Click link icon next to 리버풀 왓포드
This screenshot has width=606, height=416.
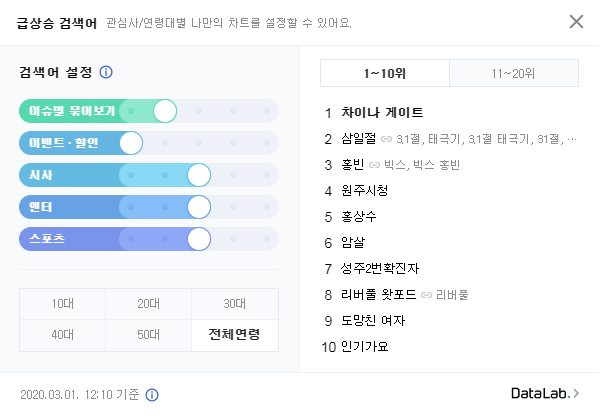point(426,295)
